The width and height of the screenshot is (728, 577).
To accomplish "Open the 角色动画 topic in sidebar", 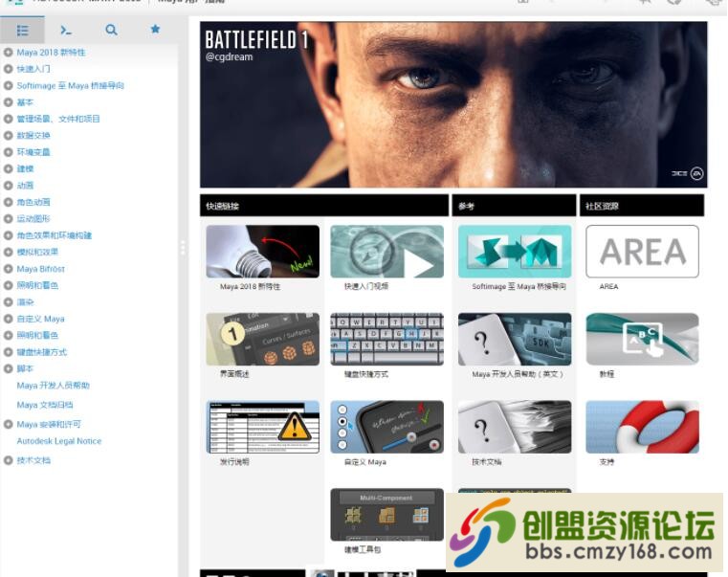I will pos(33,202).
